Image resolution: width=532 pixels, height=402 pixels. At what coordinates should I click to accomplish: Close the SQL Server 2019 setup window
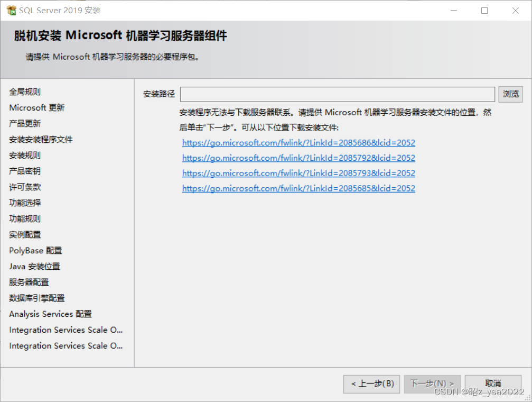516,11
